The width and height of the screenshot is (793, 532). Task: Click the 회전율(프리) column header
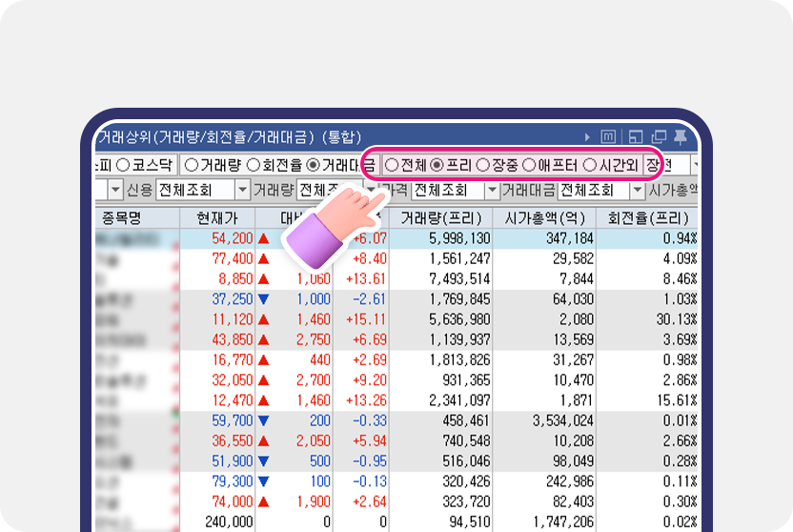(646, 216)
